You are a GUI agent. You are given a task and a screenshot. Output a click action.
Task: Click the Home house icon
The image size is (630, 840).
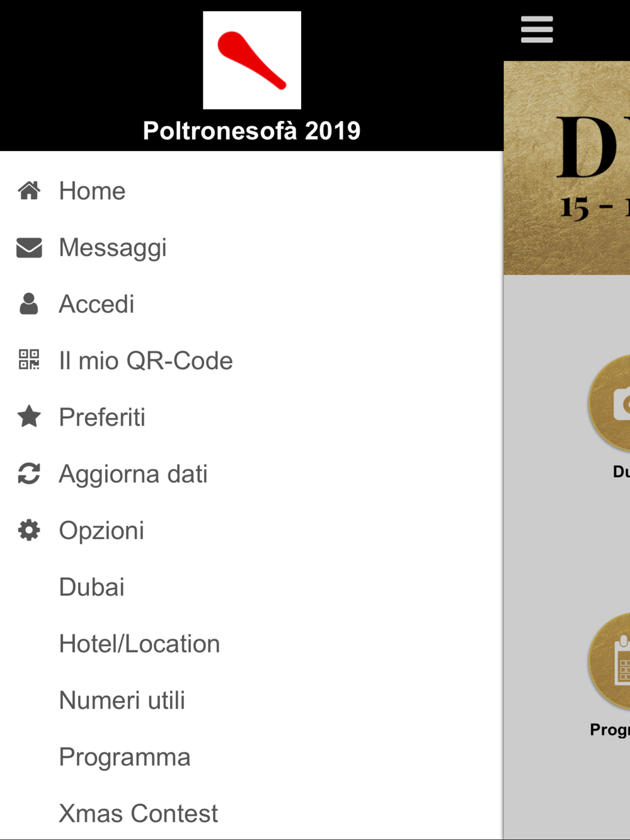click(29, 190)
